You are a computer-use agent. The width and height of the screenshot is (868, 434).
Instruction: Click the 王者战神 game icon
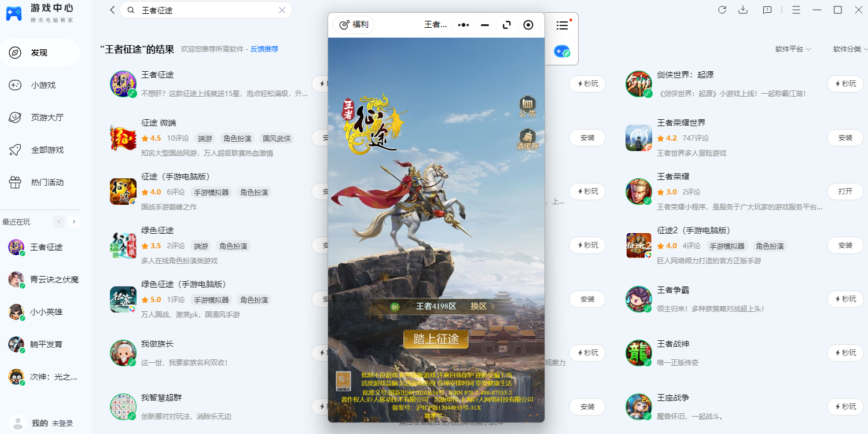tap(639, 353)
